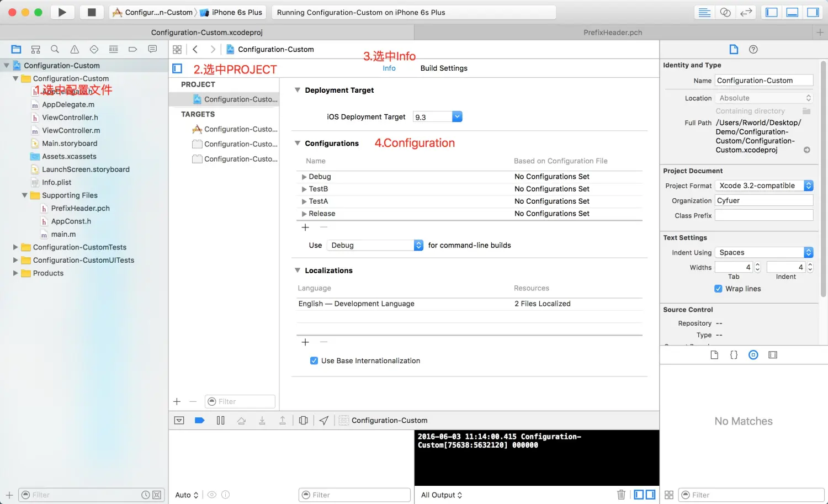
Task: Hide the debug area toggle
Action: point(179,421)
